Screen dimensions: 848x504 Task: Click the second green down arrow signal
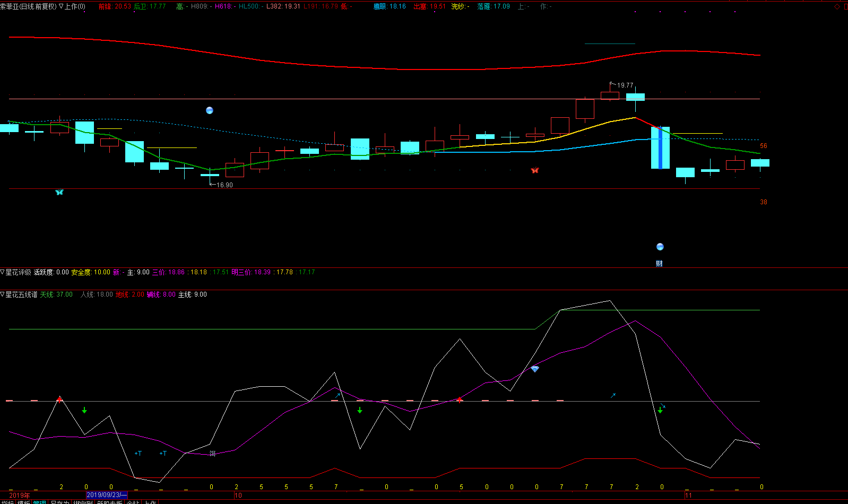[360, 410]
